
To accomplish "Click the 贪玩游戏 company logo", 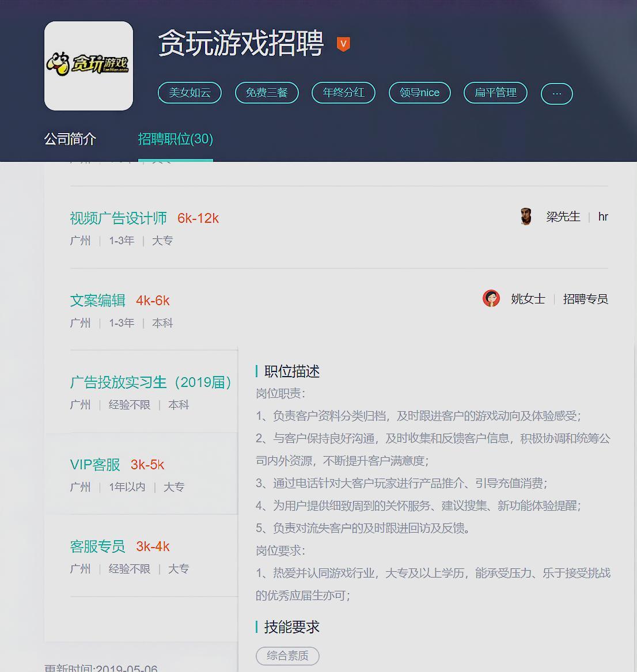I will (x=88, y=65).
